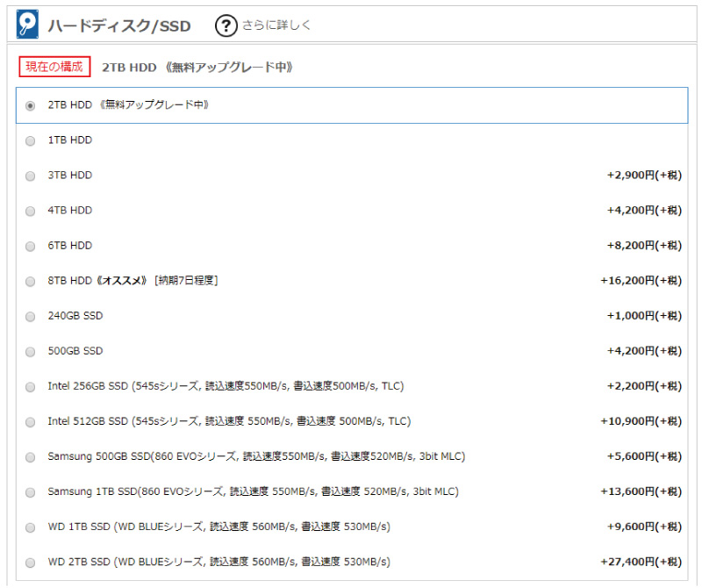Click the question mark help icon
Image resolution: width=702 pixels, height=588 pixels.
click(x=226, y=25)
